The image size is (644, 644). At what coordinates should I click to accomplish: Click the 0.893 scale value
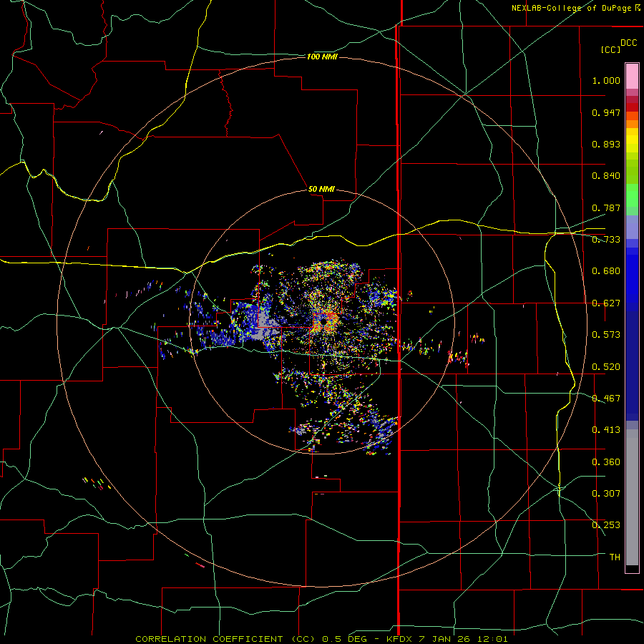pyautogui.click(x=606, y=144)
